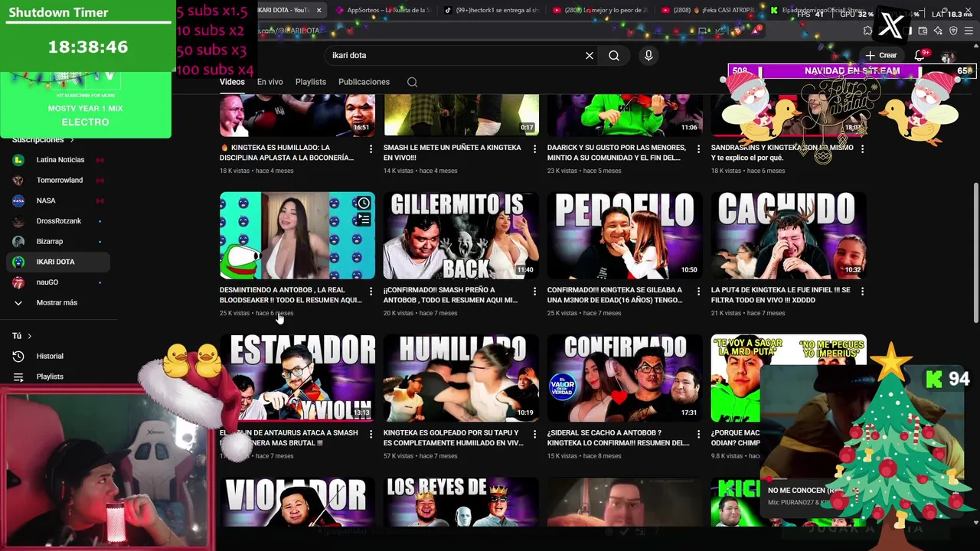Open the browser hamburger menu
The height and width of the screenshot is (551, 980).
968,31
